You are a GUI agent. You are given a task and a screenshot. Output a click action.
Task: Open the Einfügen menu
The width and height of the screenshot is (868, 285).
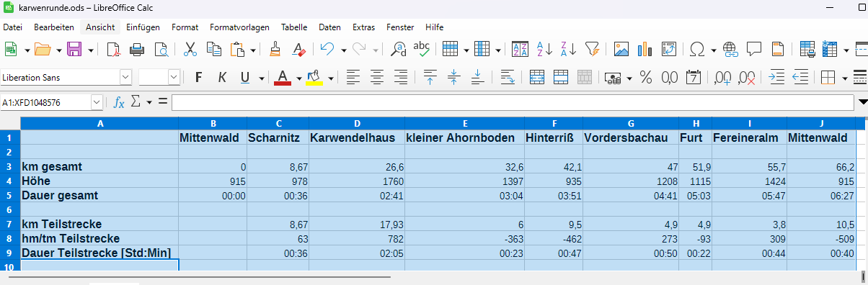click(x=143, y=27)
